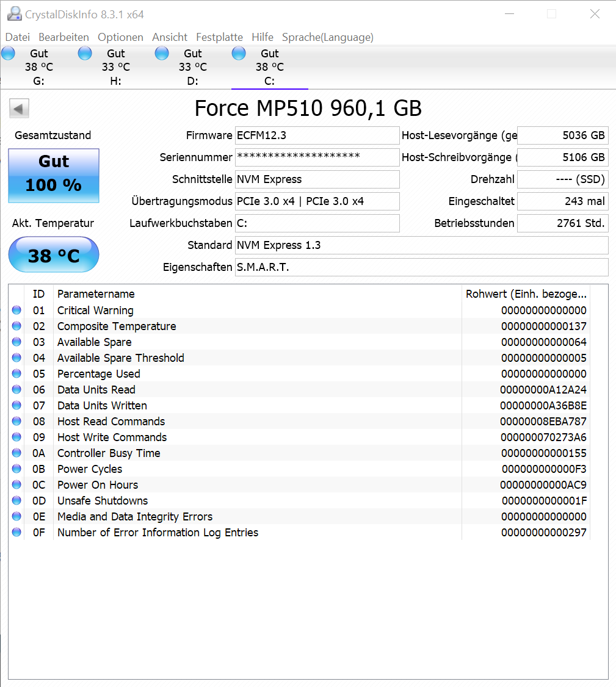Viewport: 616px width, 687px height.
Task: Open the Hilfe menu
Action: 263,37
